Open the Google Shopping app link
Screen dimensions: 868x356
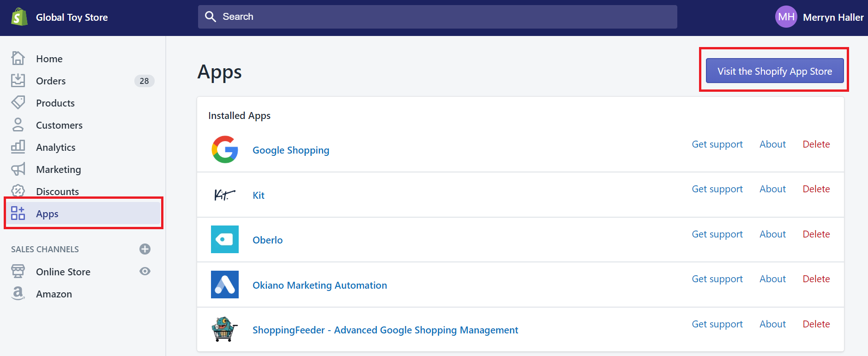[x=291, y=150]
